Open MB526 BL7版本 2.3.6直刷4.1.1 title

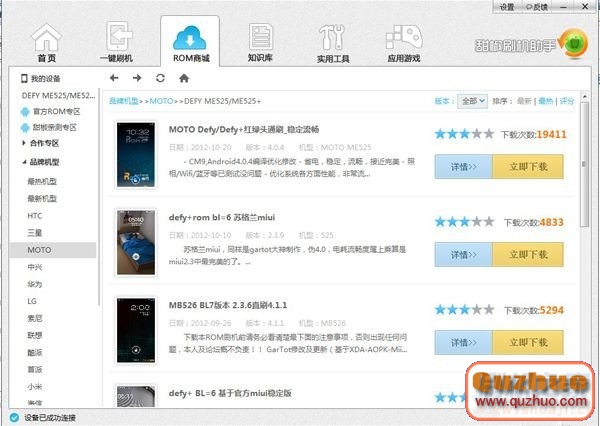[x=228, y=305]
